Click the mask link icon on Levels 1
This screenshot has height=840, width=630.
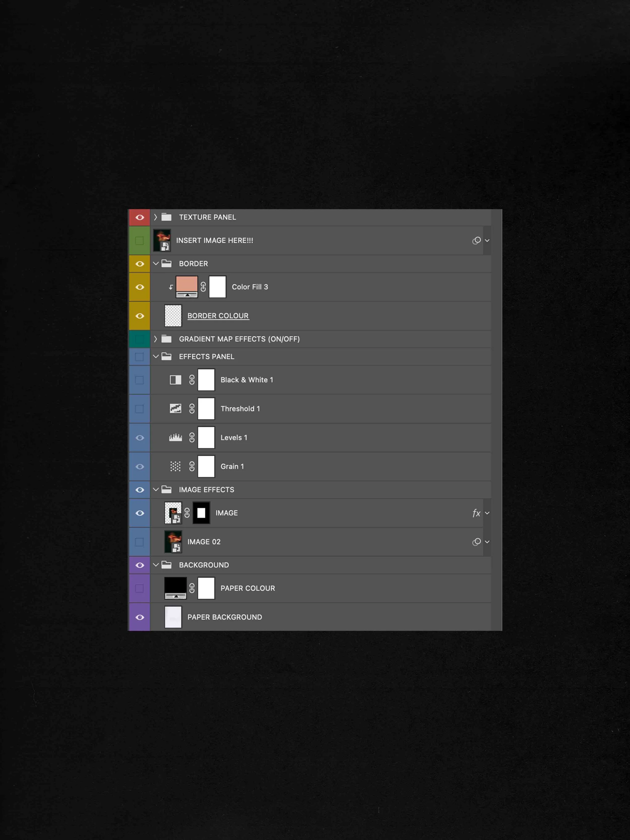tap(192, 438)
